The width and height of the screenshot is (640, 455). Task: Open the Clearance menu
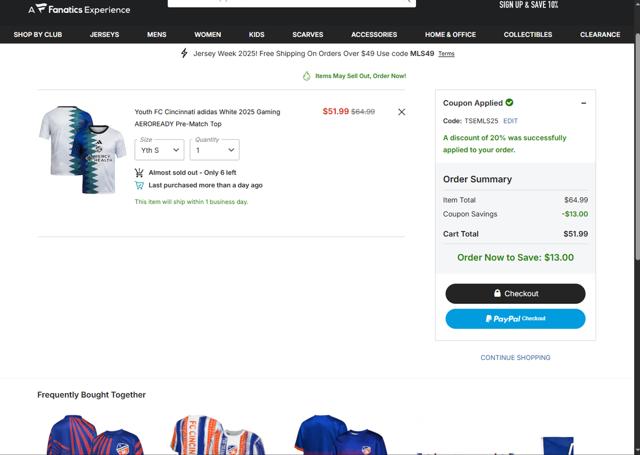[600, 34]
